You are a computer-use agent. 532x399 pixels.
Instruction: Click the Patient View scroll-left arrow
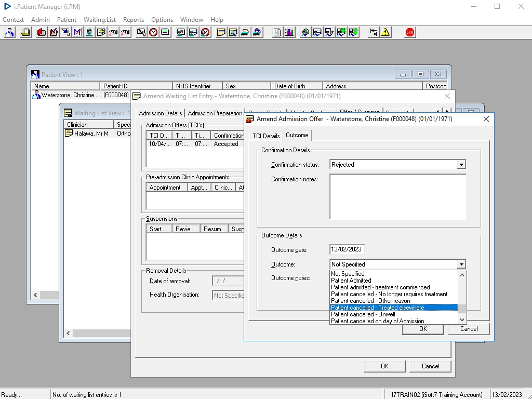(35, 295)
